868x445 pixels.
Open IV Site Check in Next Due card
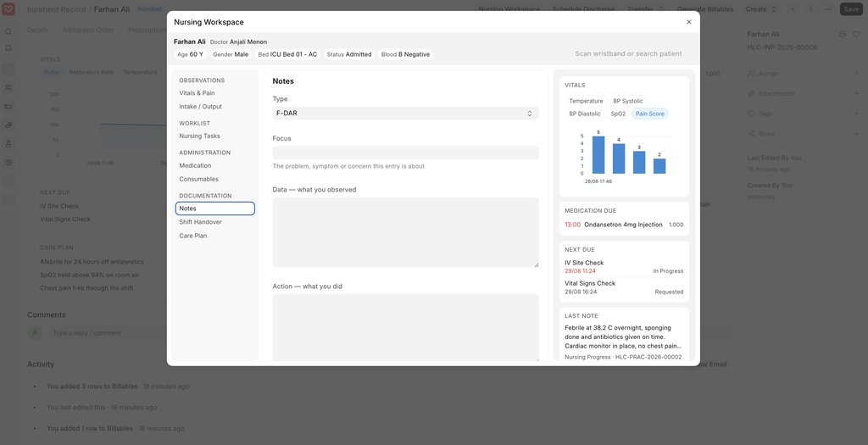tap(584, 263)
